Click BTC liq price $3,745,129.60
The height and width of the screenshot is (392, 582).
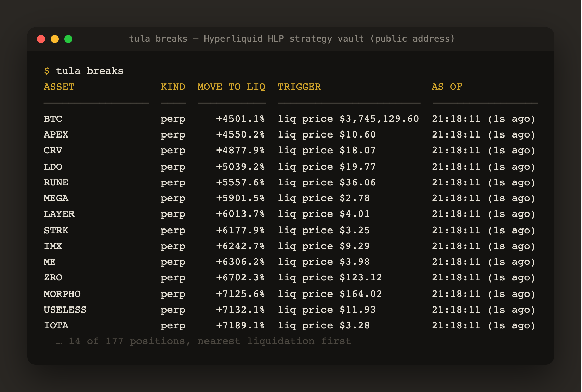348,119
